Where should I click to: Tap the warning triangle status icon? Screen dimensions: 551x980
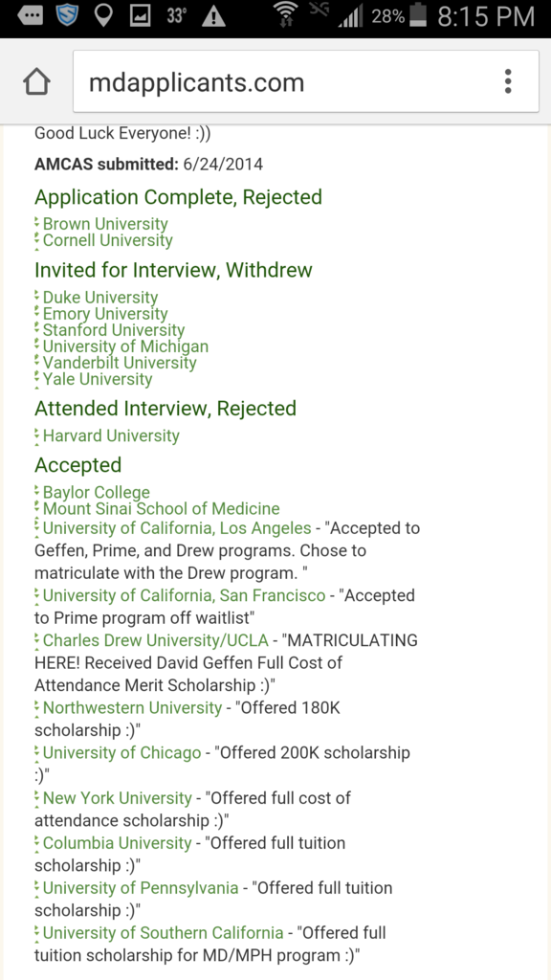pyautogui.click(x=213, y=17)
